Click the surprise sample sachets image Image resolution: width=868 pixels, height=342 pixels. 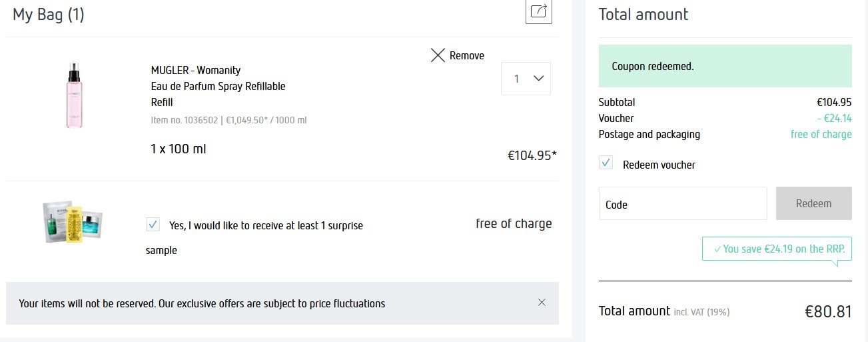pos(73,220)
